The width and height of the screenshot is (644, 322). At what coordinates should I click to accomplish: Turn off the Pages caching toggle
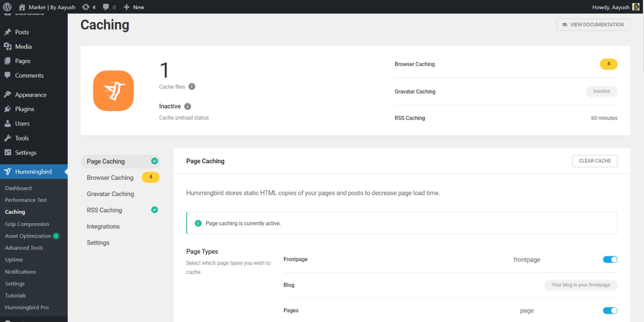(610, 310)
